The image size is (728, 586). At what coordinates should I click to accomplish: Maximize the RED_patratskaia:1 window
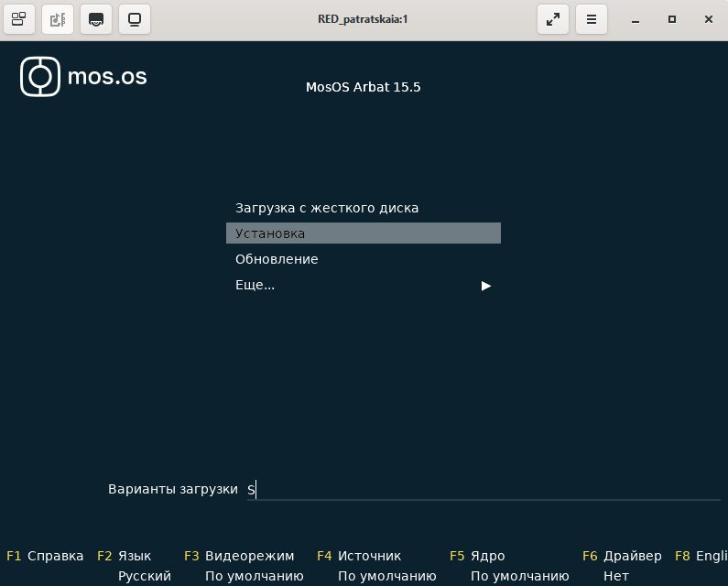[672, 19]
